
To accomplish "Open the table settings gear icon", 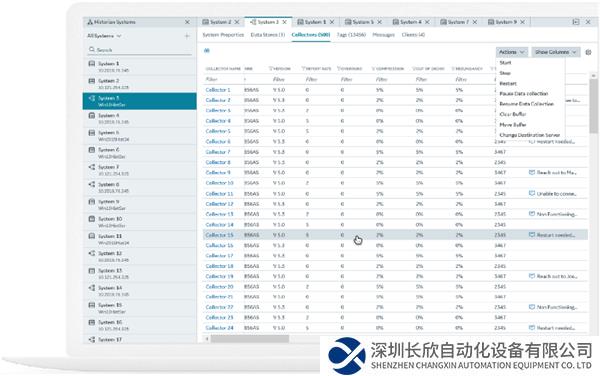I will tap(589, 52).
